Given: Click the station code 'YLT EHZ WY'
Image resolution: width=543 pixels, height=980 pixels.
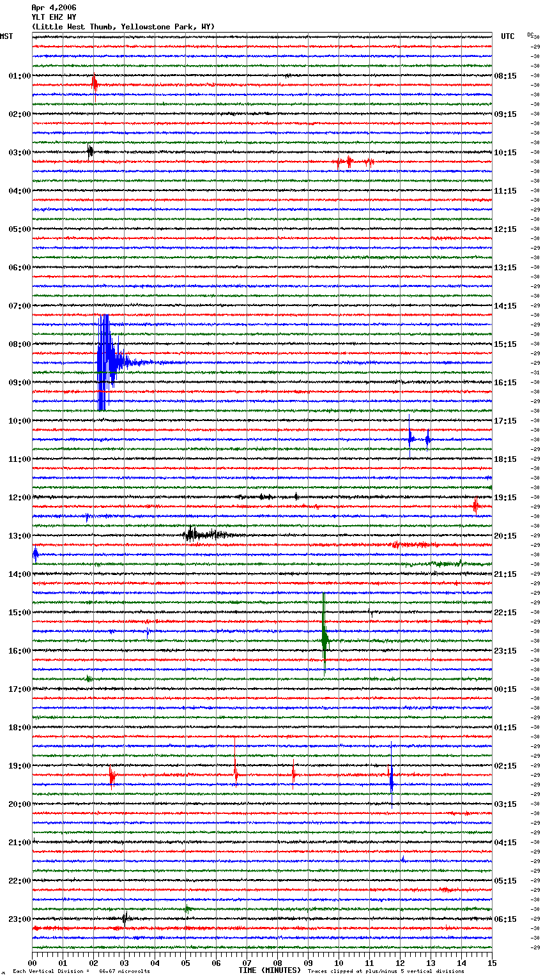Looking at the screenshot, I should [54, 17].
